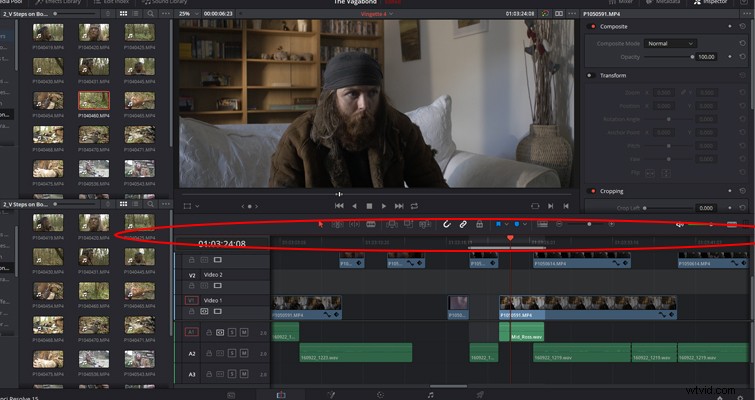This screenshot has height=400, width=755.
Task: Select the arrow Selection Mode tool
Action: [x=321, y=224]
